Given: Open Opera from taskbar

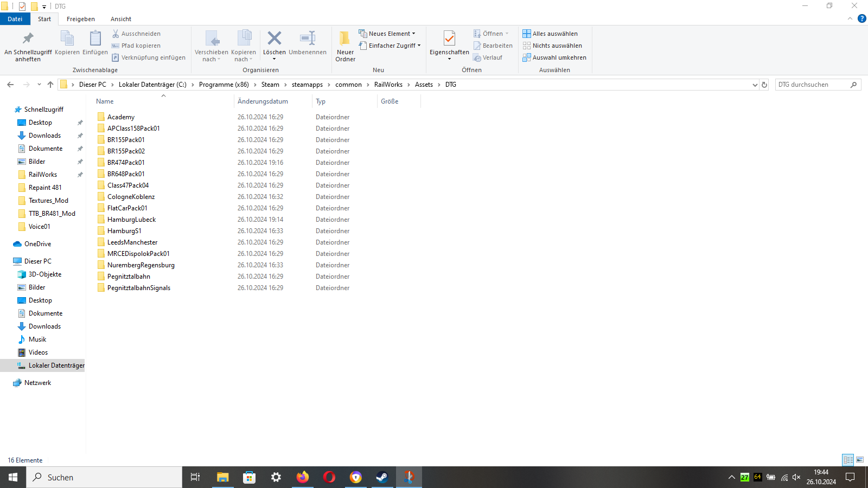Looking at the screenshot, I should [329, 477].
